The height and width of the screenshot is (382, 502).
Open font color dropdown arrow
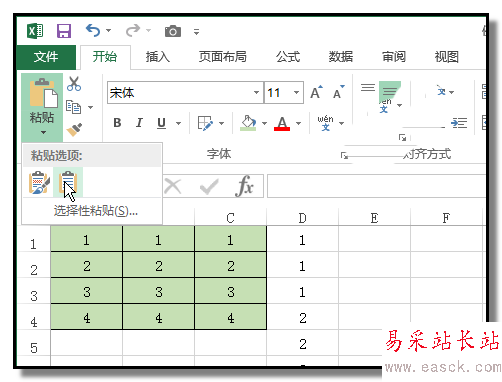299,124
